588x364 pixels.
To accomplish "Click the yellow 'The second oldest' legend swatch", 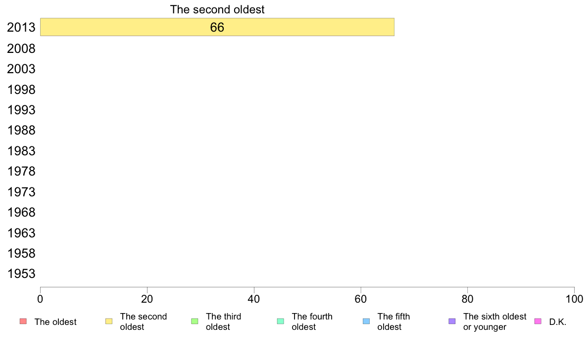I will coord(109,321).
